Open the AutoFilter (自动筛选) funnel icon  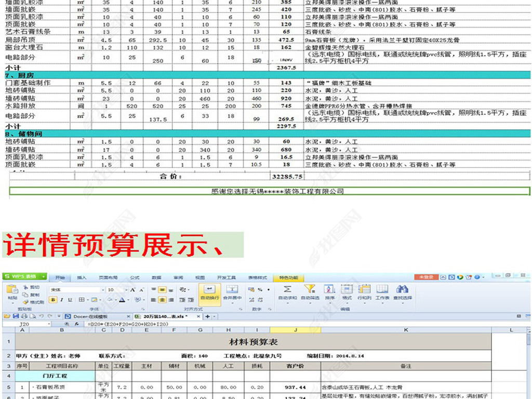point(310,289)
